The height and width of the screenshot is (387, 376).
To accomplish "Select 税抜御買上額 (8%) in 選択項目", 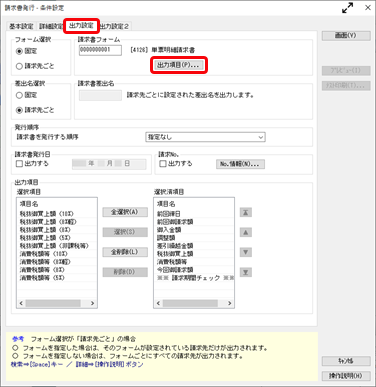I will (57, 230).
